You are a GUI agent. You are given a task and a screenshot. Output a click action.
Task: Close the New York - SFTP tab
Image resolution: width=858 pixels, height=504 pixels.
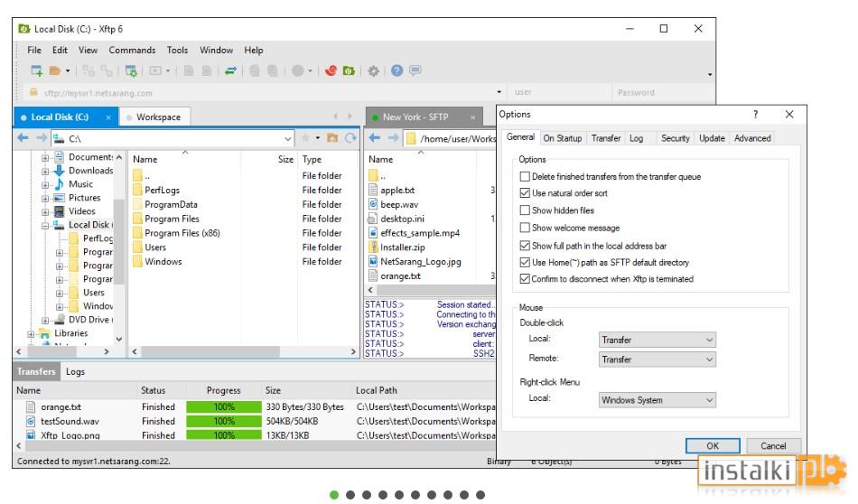[x=472, y=117]
